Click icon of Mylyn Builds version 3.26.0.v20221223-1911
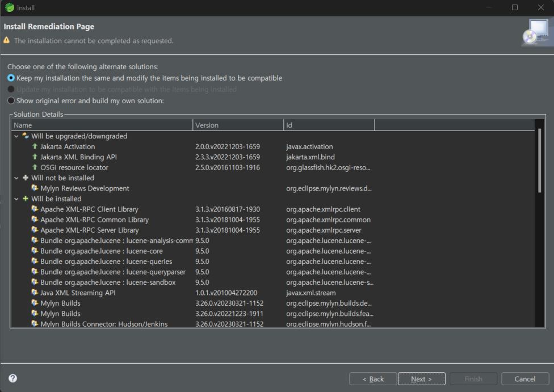The width and height of the screenshot is (554, 392). [35, 313]
